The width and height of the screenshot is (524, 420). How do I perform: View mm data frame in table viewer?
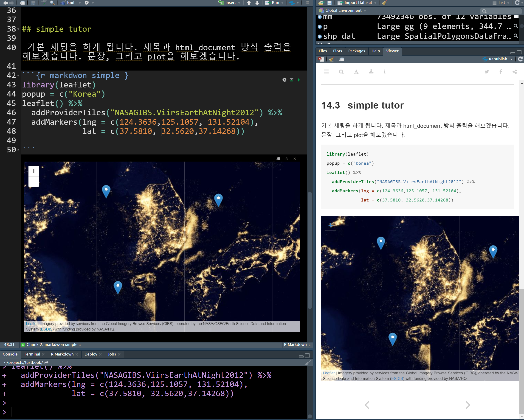coord(516,17)
